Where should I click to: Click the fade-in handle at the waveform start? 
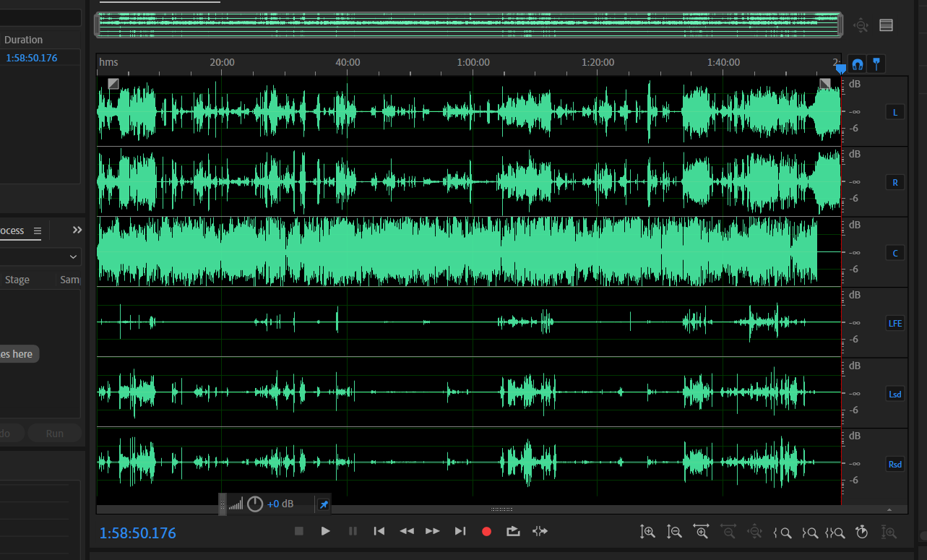[113, 84]
